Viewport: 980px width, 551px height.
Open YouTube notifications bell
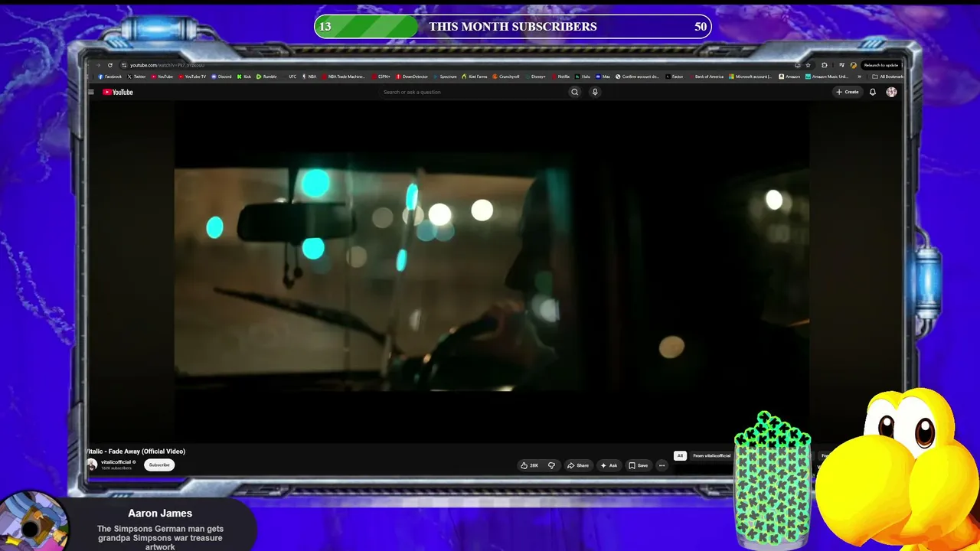coord(872,92)
